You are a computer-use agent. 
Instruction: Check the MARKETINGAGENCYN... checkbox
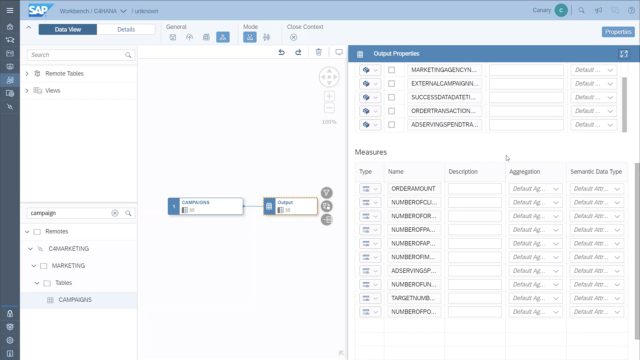pos(391,70)
